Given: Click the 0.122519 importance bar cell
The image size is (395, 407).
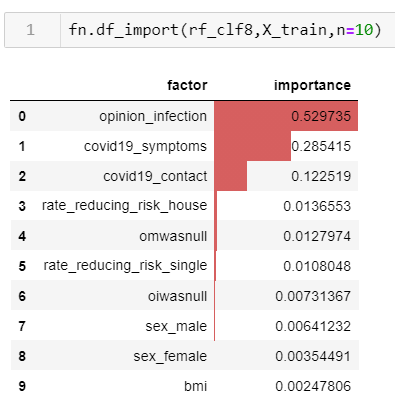Looking at the screenshot, I should point(286,176).
